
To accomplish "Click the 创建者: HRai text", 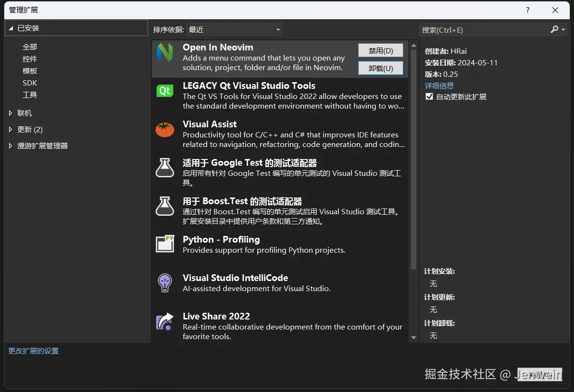I will click(446, 51).
